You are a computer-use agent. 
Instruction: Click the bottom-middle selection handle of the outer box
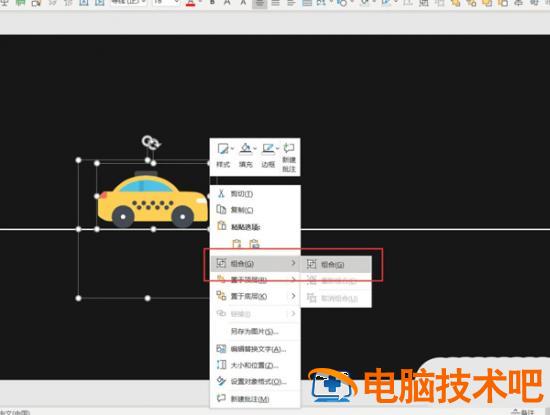148,298
